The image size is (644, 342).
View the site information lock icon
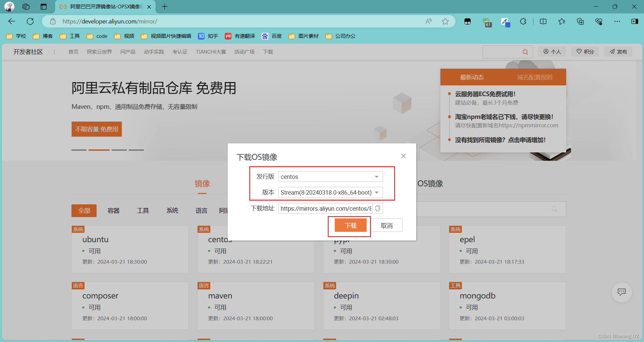(53, 21)
